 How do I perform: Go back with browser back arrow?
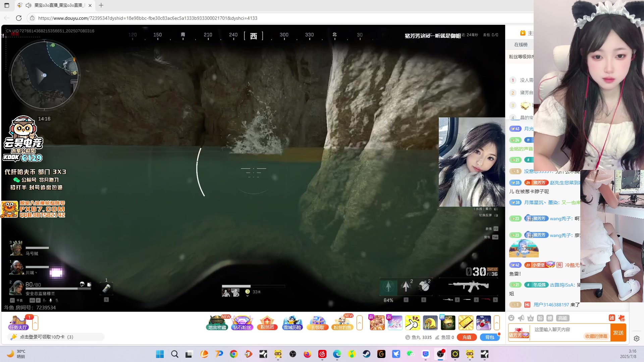coord(7,18)
